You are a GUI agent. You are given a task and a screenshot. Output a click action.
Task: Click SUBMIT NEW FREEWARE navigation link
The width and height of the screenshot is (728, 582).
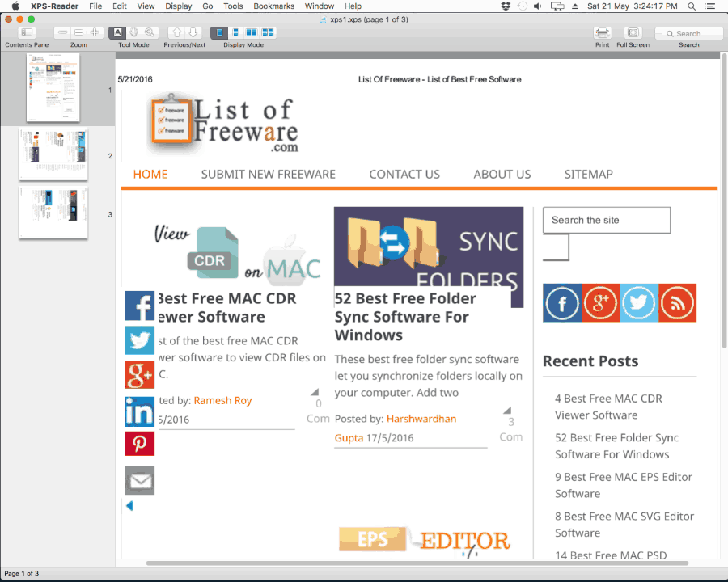click(x=269, y=174)
